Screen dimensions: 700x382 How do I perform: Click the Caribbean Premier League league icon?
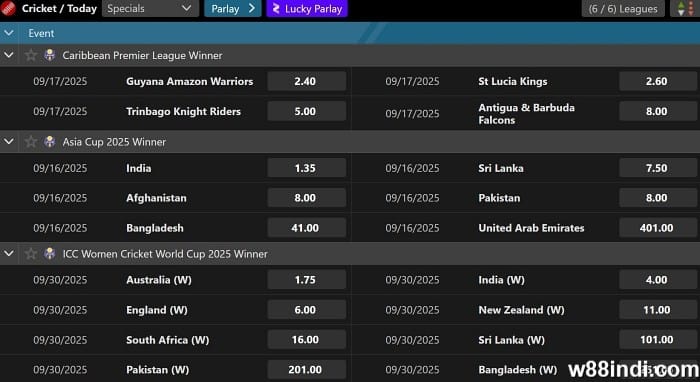[50, 55]
